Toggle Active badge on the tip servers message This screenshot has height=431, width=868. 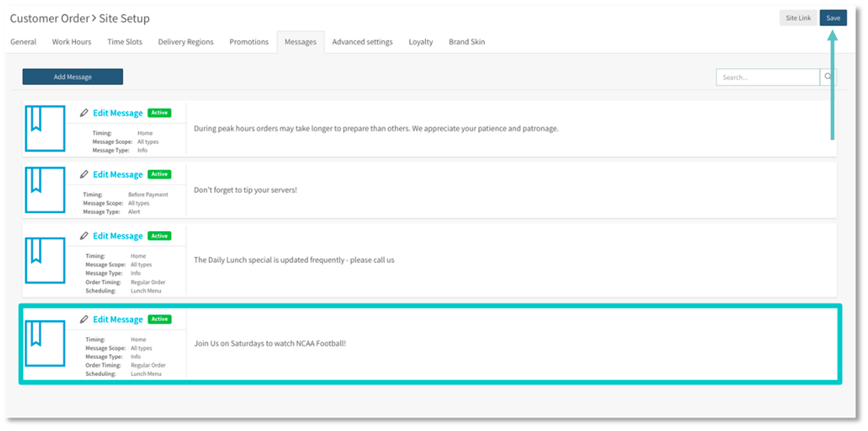pyautogui.click(x=159, y=174)
